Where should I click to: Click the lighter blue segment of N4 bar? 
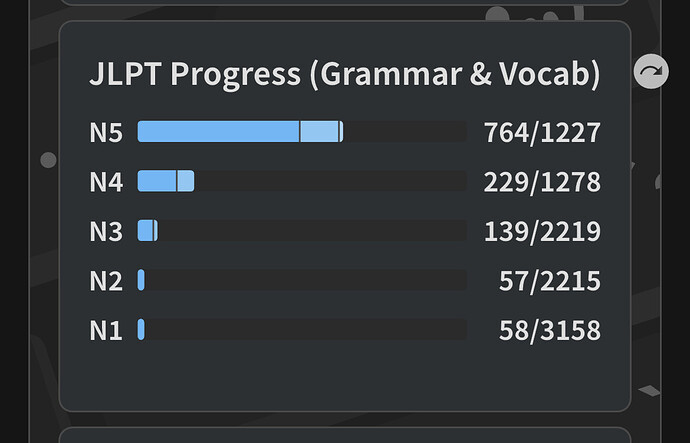[x=185, y=181]
